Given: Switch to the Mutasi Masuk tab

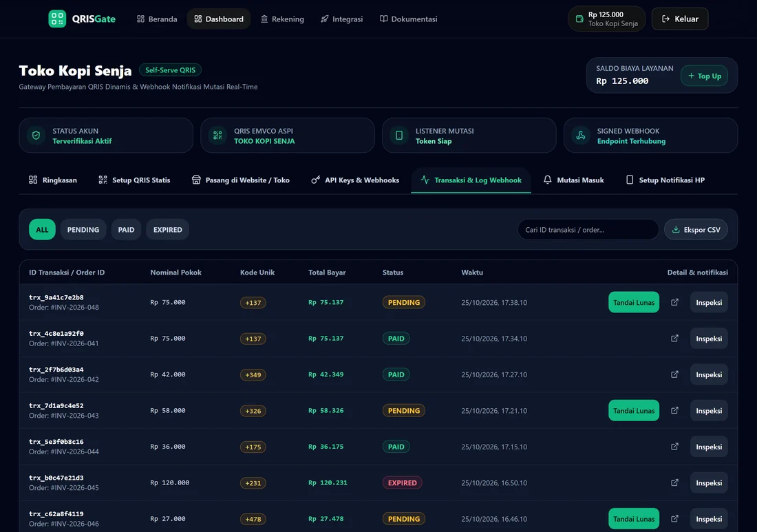Looking at the screenshot, I should [573, 180].
